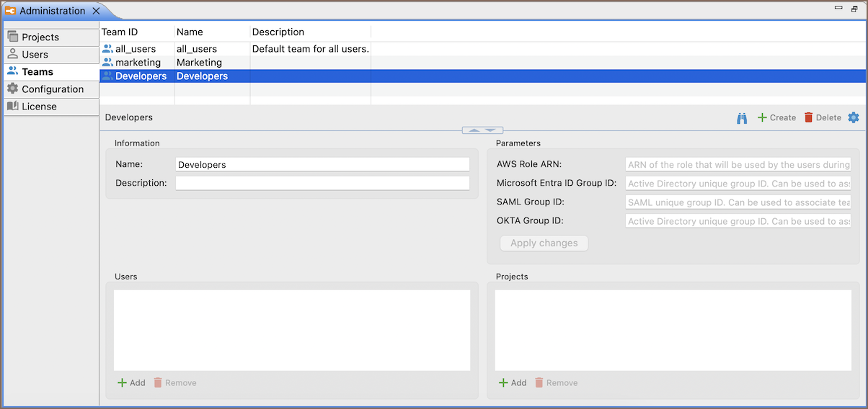Click the marketing team row icon
The width and height of the screenshot is (868, 409).
coord(107,63)
